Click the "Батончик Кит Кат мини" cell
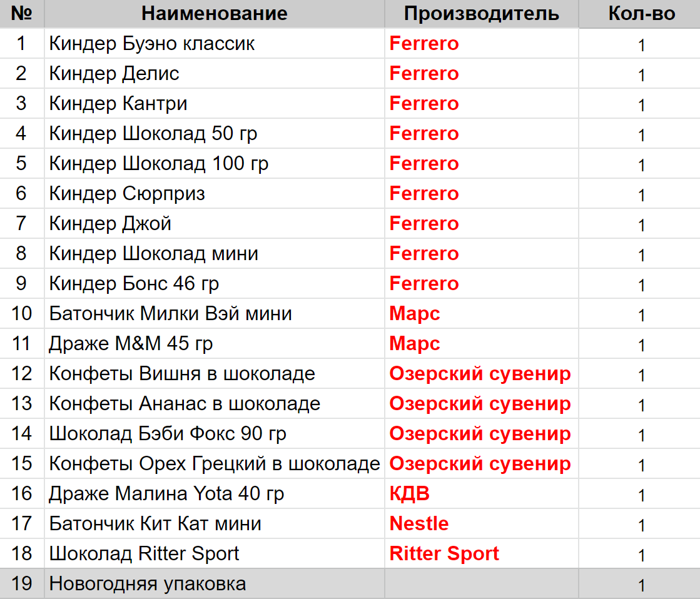700x599 pixels. (x=155, y=524)
